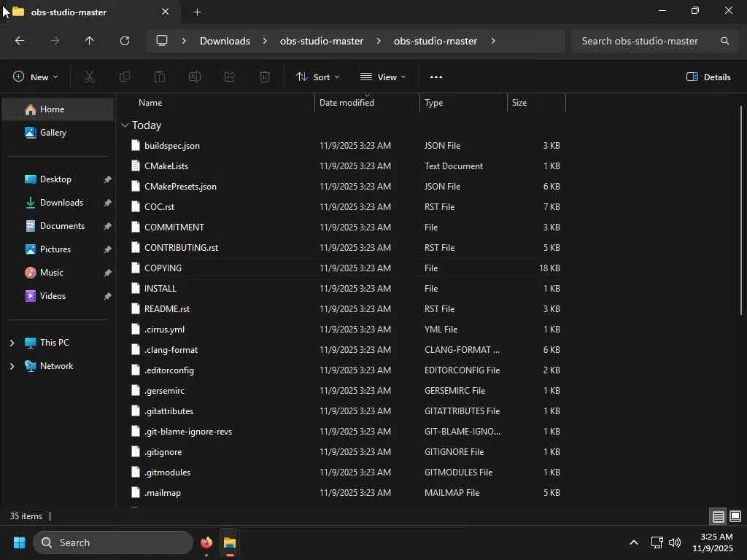The height and width of the screenshot is (560, 747).
Task: Expand chevron after Downloads in breadcrumb
Action: [265, 41]
